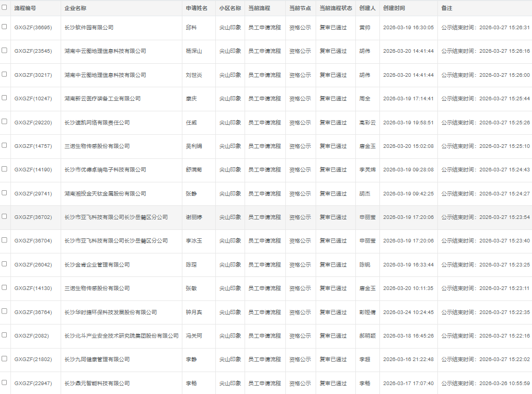The image size is (532, 394).
Task: Click the 当前节点 column header
Action: point(300,8)
